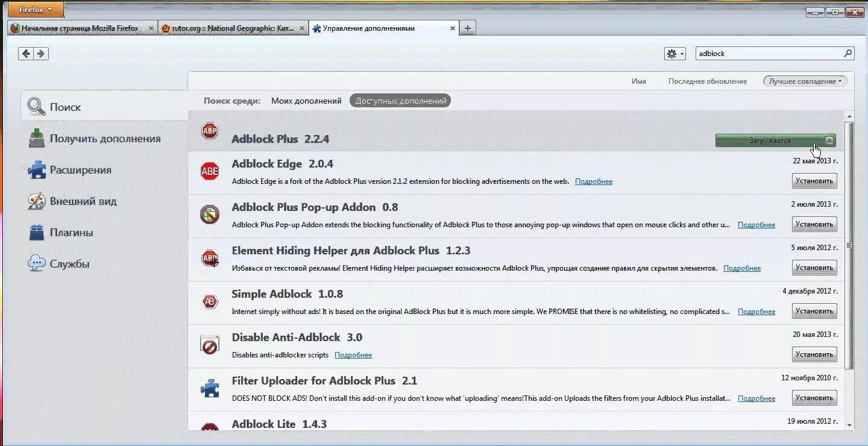The height and width of the screenshot is (446, 868).
Task: Open the Firefox orange menu button
Action: [34, 9]
